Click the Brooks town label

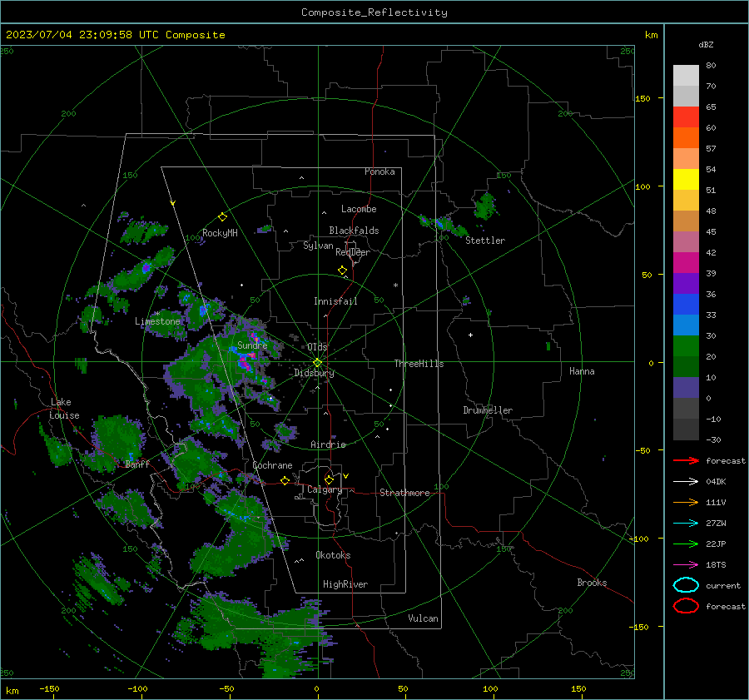592,583
